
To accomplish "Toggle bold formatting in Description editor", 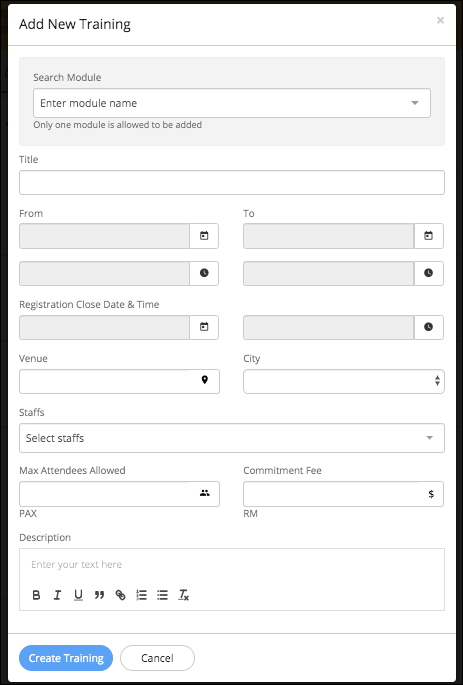I will coord(36,595).
